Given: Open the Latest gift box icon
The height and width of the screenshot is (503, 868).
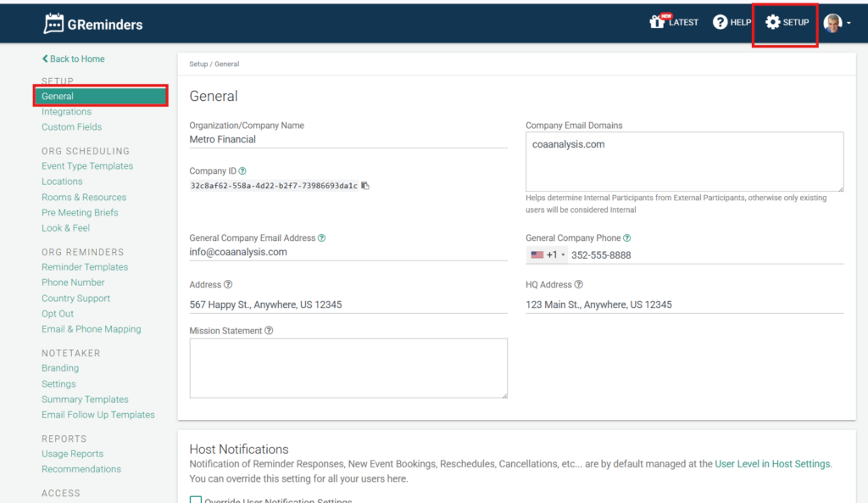Looking at the screenshot, I should click(x=657, y=22).
